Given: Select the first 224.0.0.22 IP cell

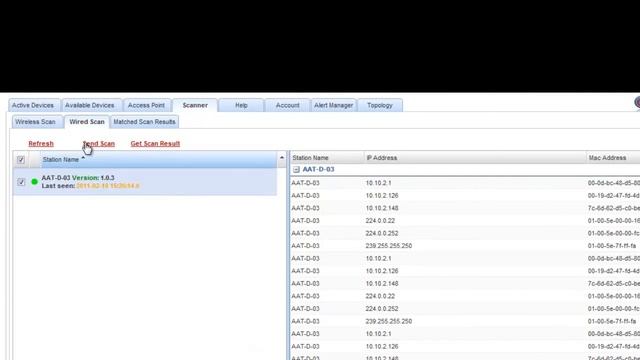Looking at the screenshot, I should click(x=380, y=221).
